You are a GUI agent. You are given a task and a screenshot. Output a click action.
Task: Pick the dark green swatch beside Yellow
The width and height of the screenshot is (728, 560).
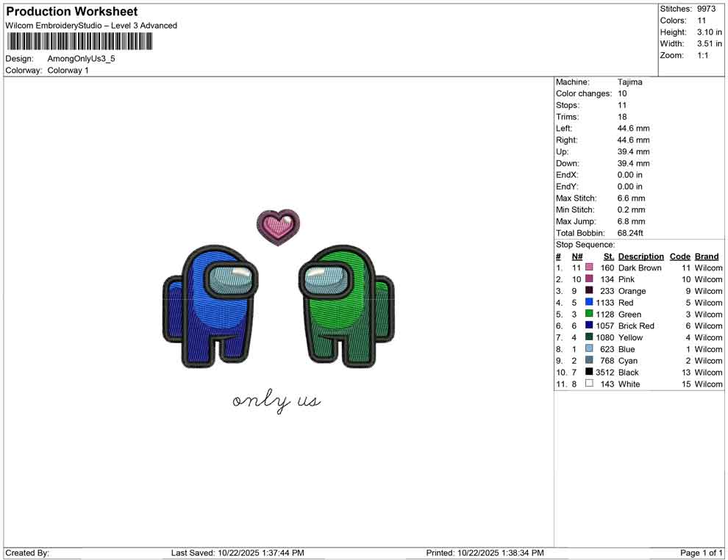(589, 337)
